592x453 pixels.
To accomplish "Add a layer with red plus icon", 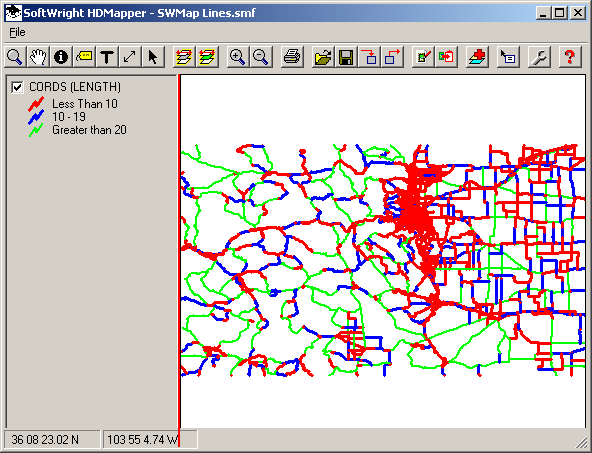I will pyautogui.click(x=477, y=57).
